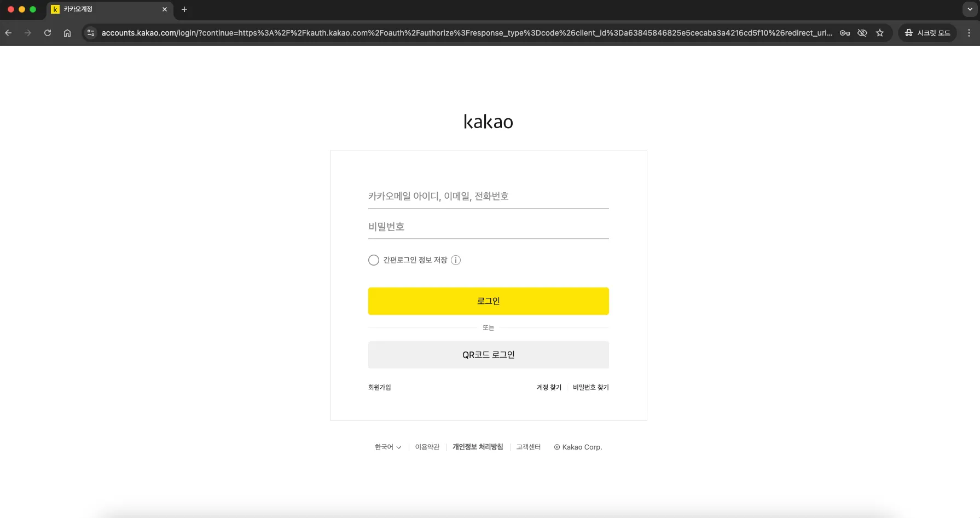
Task: Expand the tab search dropdown arrow
Action: 970,9
